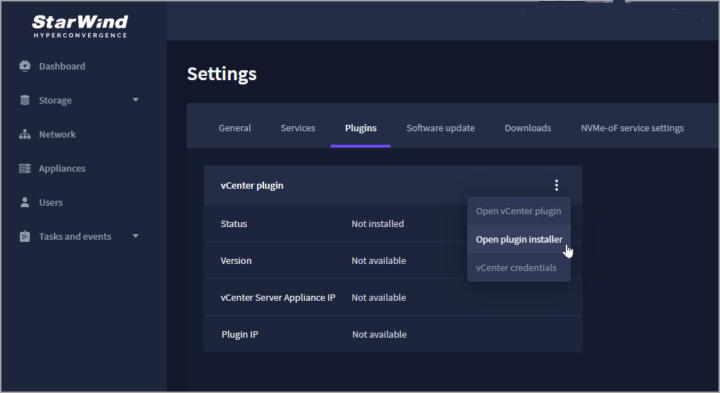Open the Software update tab
This screenshot has width=720, height=393.
[440, 128]
